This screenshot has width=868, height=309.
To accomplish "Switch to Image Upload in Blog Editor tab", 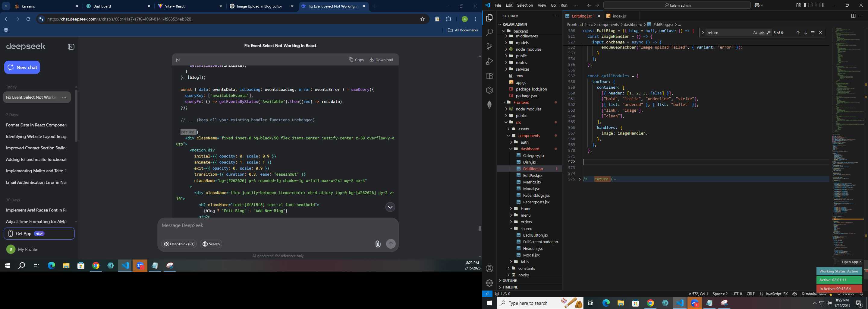I will [x=262, y=6].
